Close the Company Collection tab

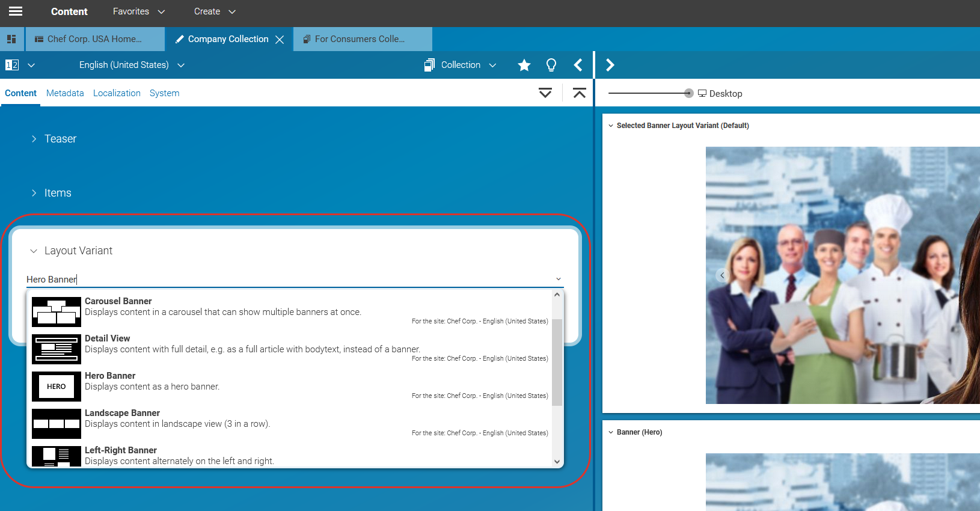point(280,40)
